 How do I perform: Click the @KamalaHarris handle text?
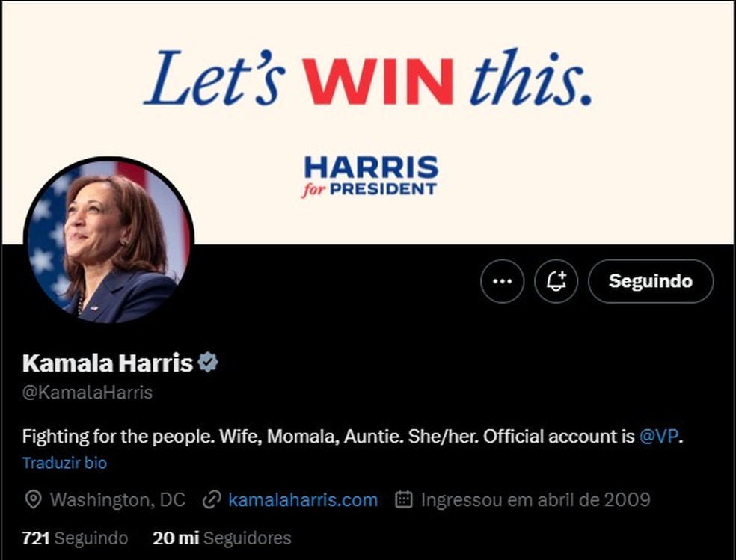(88, 392)
